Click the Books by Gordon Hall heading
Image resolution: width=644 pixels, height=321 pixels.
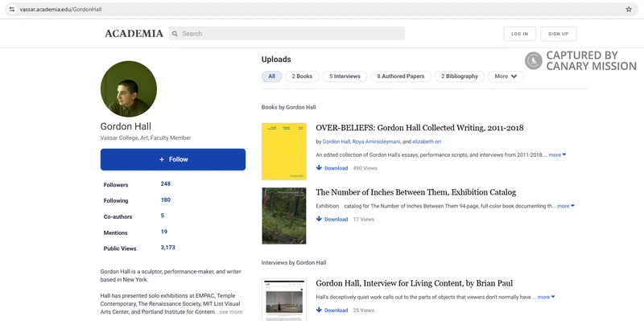coord(289,107)
